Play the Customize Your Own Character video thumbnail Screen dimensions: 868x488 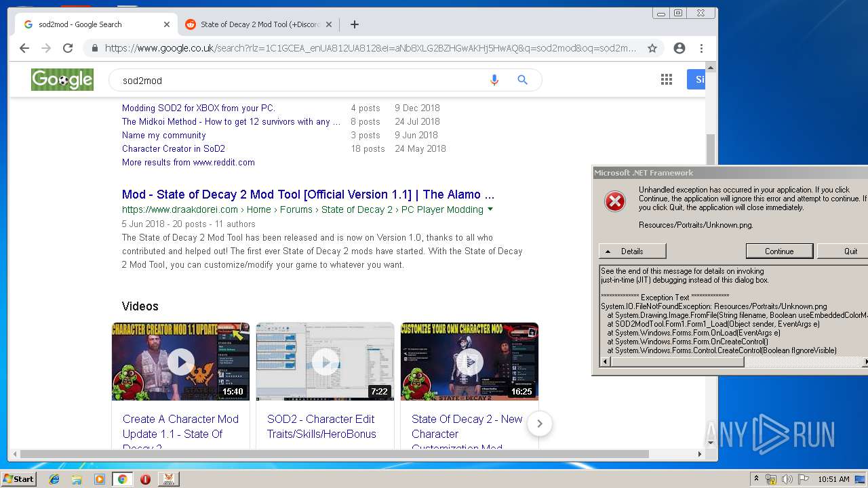pos(469,361)
